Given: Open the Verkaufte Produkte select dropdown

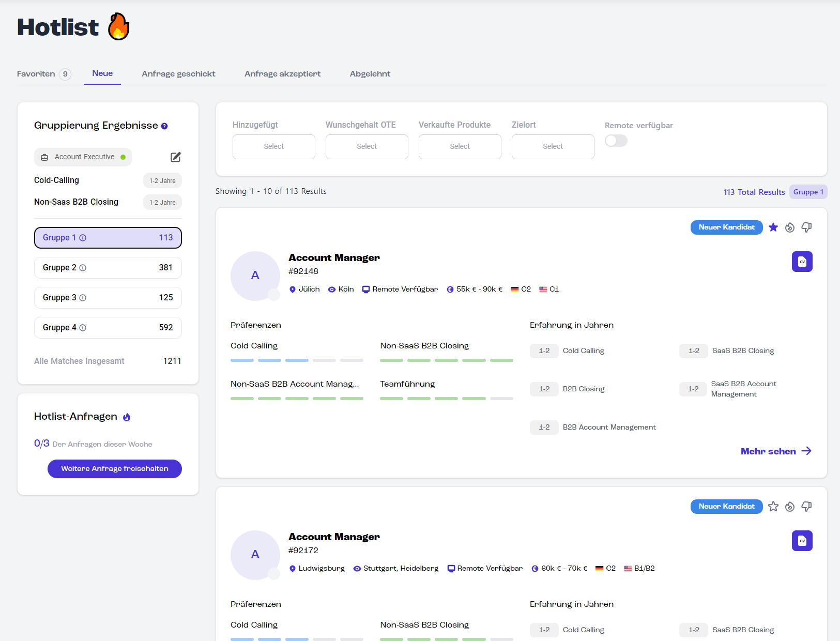Looking at the screenshot, I should tap(460, 147).
